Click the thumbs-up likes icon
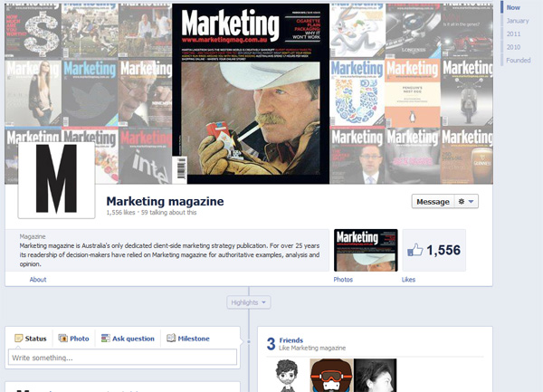 (414, 250)
